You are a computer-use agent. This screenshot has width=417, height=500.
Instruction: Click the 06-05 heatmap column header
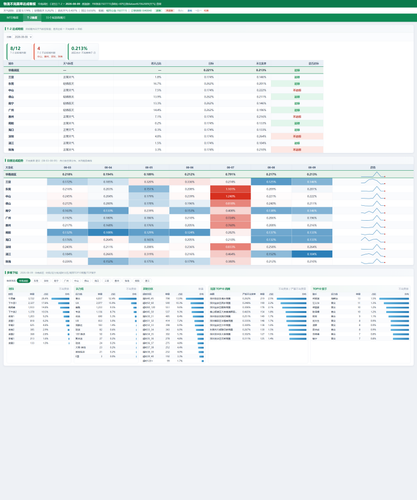coord(149,167)
